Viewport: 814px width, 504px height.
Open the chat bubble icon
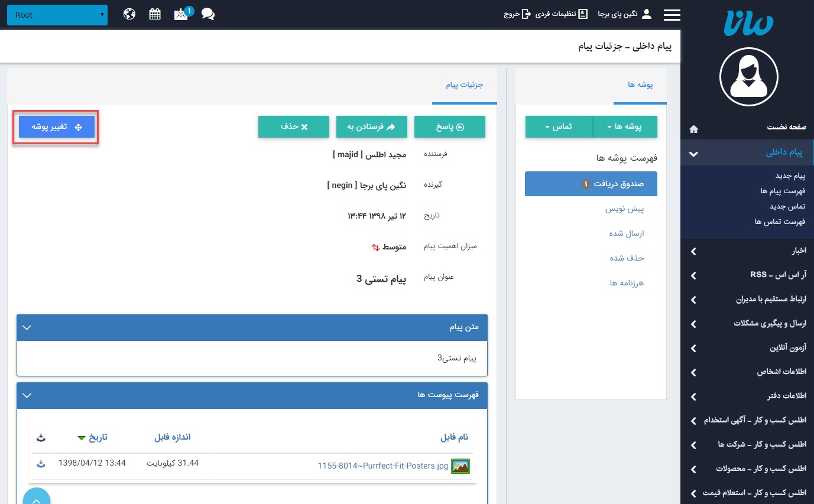207,14
